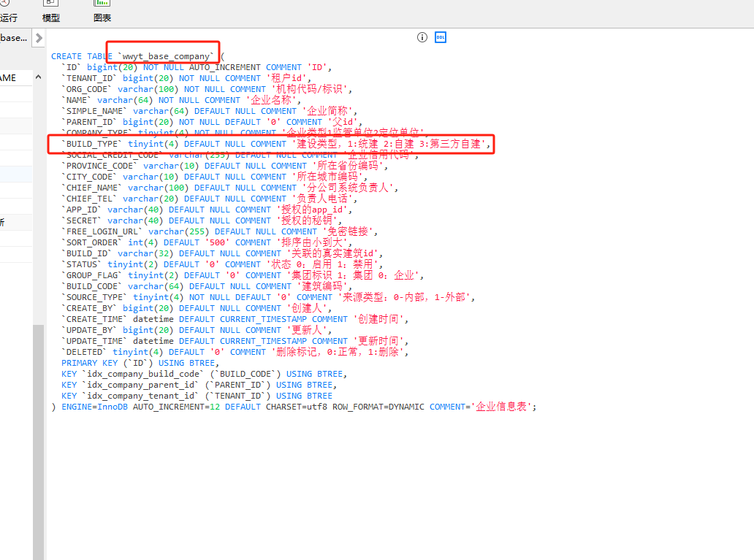
Task: Click the `SORT_ORDER` column name
Action: 92,242
